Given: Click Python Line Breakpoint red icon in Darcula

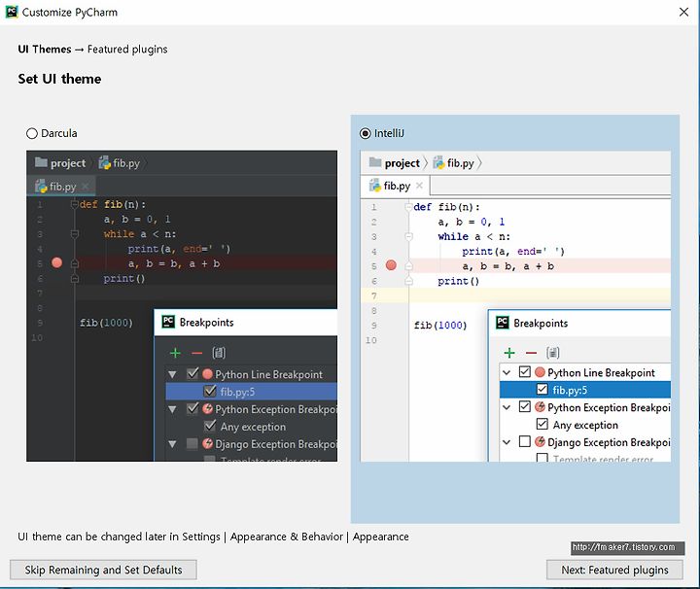Looking at the screenshot, I should point(207,374).
